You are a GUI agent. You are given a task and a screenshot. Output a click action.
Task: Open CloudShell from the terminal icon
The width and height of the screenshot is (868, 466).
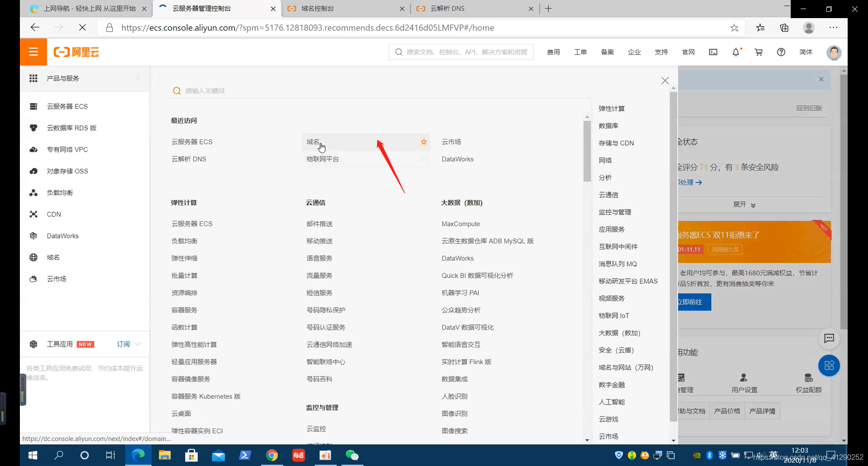712,52
